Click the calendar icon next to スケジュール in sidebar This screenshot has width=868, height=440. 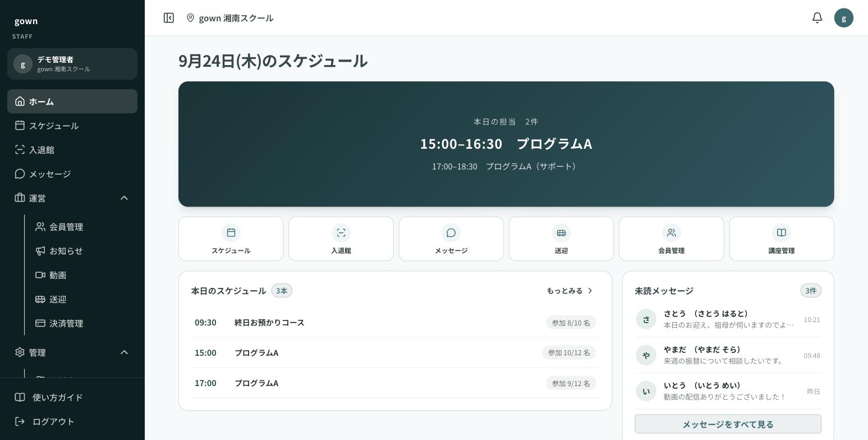pos(20,126)
